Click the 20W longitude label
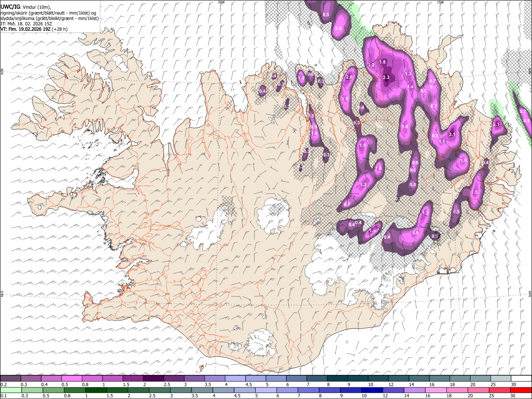This screenshot has width=532, height=399. [x=221, y=2]
